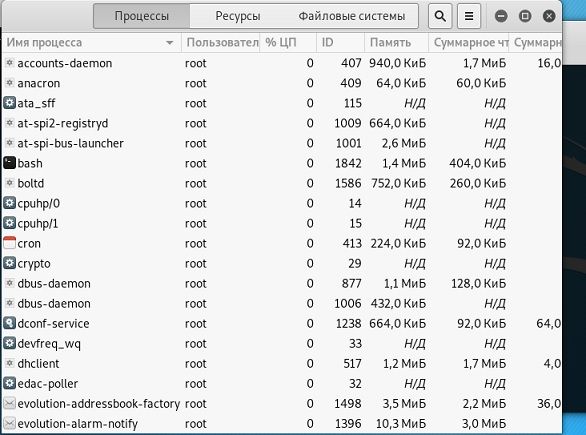Click the accounts-daemon process icon
This screenshot has width=586, height=435.
(10, 63)
